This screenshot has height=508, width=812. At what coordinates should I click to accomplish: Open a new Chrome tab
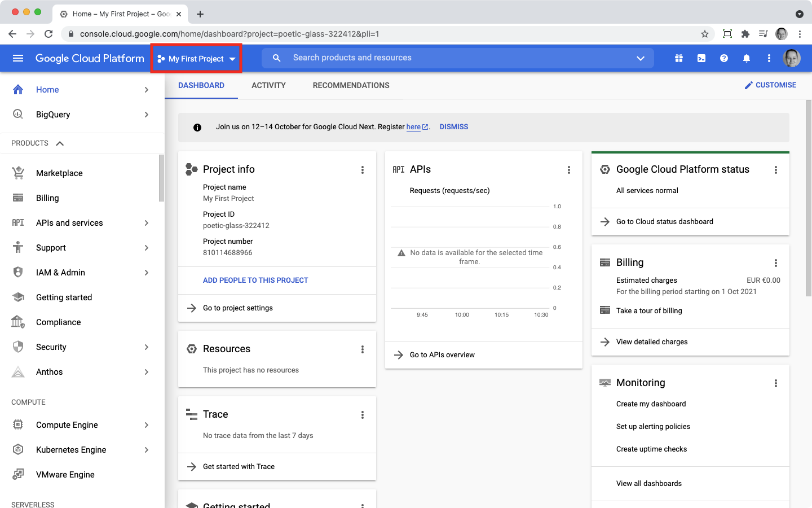pos(200,14)
